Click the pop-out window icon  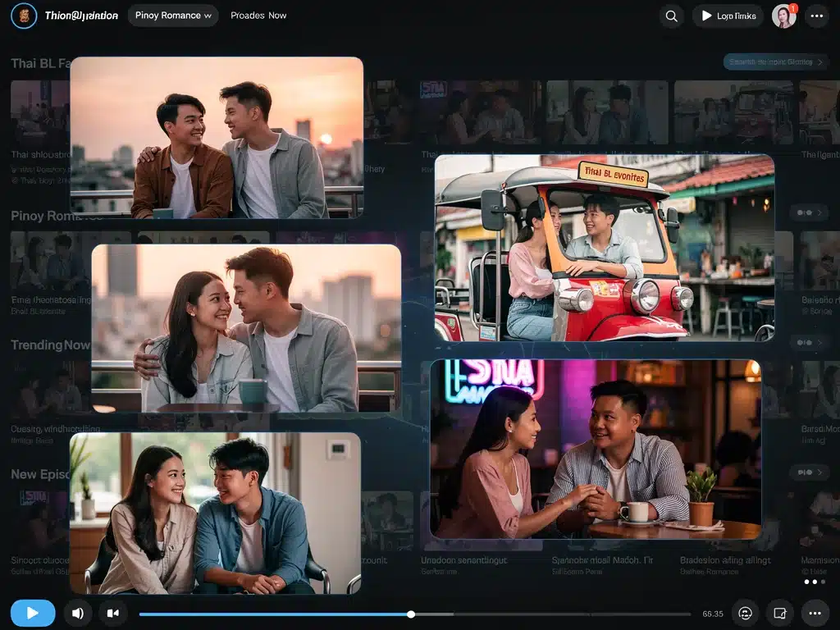coord(780,614)
